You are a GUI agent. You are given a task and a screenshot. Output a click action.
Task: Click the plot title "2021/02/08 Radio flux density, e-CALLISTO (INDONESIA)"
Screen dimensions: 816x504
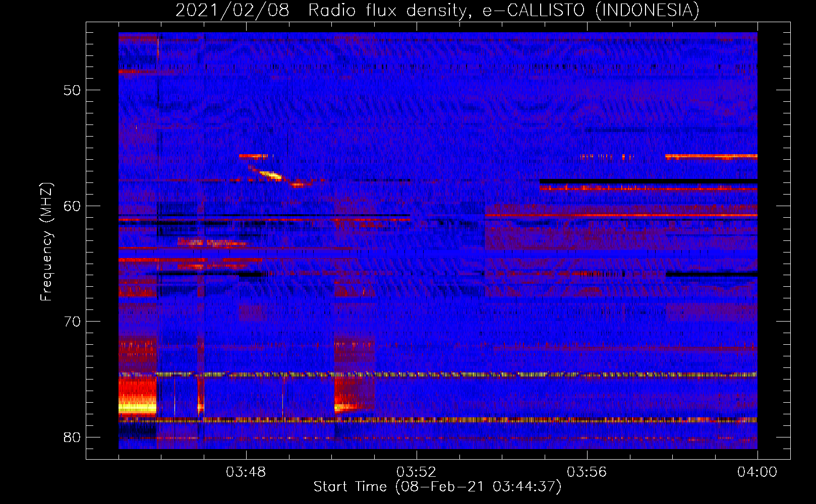coord(437,10)
